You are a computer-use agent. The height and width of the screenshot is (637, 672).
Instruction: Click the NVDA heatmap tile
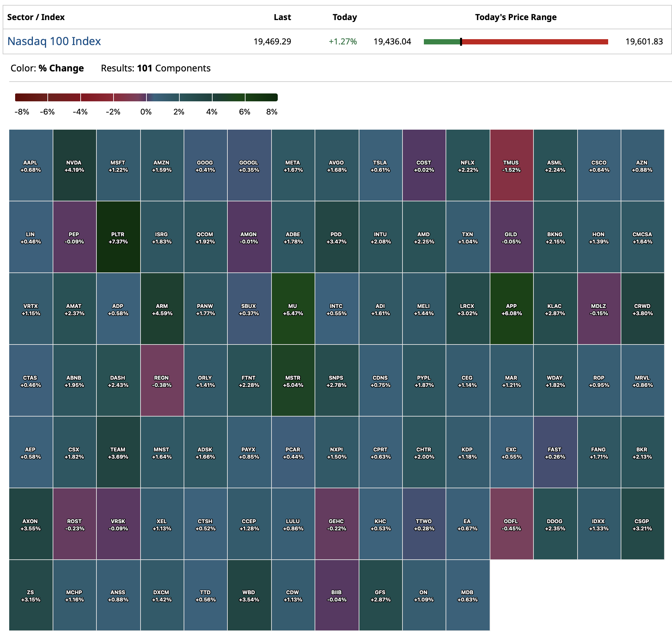[x=74, y=166]
